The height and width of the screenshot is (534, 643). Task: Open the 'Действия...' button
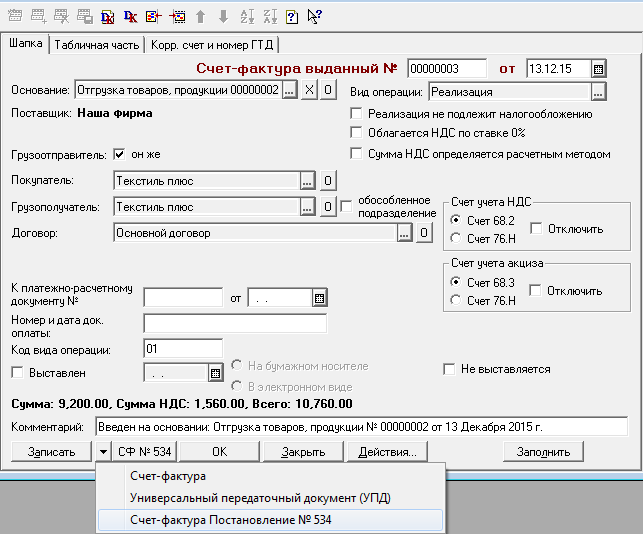[x=387, y=451]
